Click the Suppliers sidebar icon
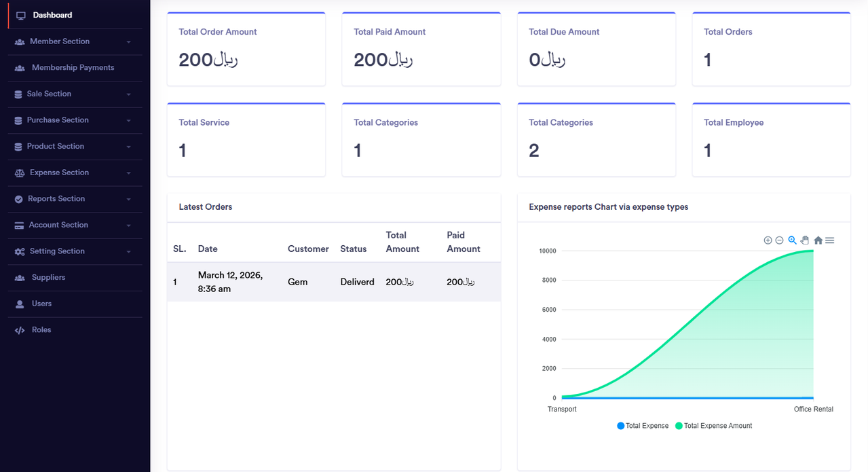 click(x=20, y=278)
